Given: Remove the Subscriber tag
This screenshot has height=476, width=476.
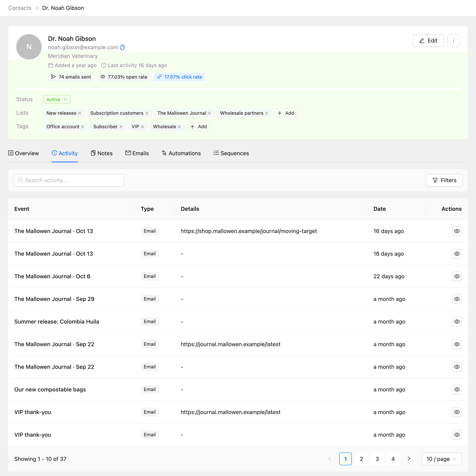Looking at the screenshot, I should click(x=121, y=127).
